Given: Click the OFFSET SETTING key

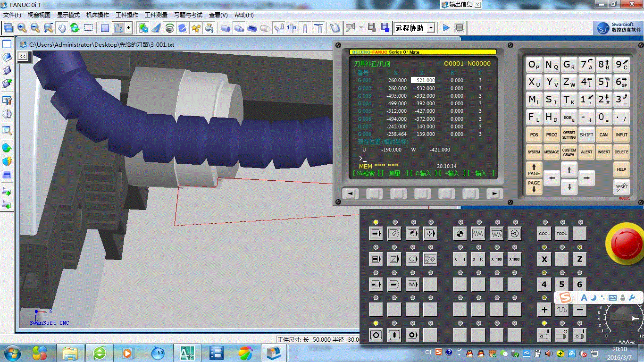Looking at the screenshot, I should (569, 135).
